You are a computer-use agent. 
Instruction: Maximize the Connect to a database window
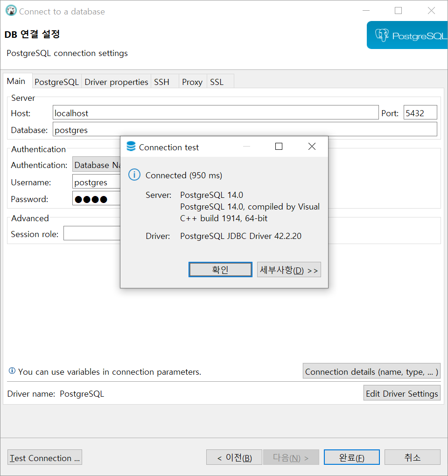pos(398,11)
